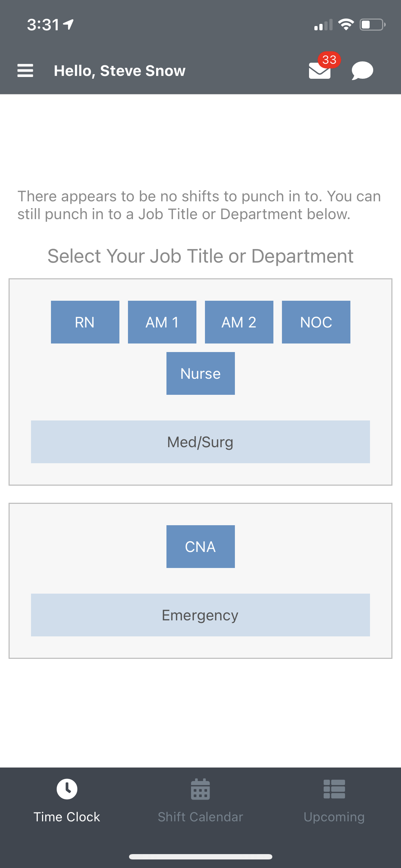401x868 pixels.
Task: Tap the battery status indicator
Action: [372, 25]
